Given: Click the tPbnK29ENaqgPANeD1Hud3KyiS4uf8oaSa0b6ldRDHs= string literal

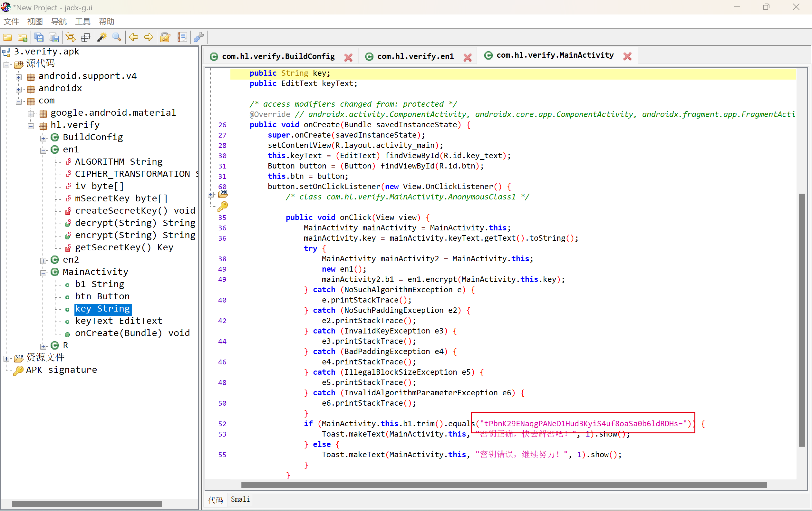Looking at the screenshot, I should tap(583, 424).
